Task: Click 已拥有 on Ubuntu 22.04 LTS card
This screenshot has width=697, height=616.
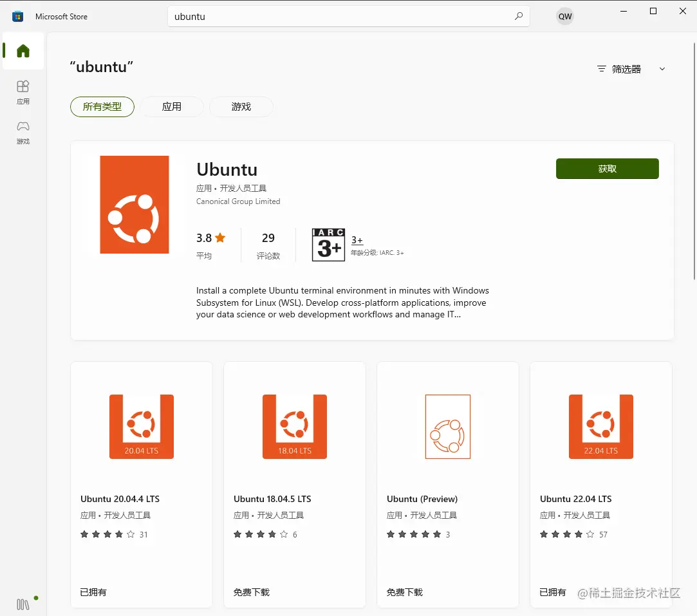Action: pyautogui.click(x=553, y=592)
